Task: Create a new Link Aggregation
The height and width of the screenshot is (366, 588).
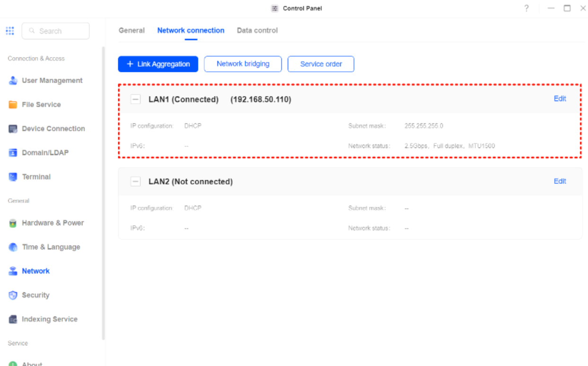Action: tap(158, 64)
